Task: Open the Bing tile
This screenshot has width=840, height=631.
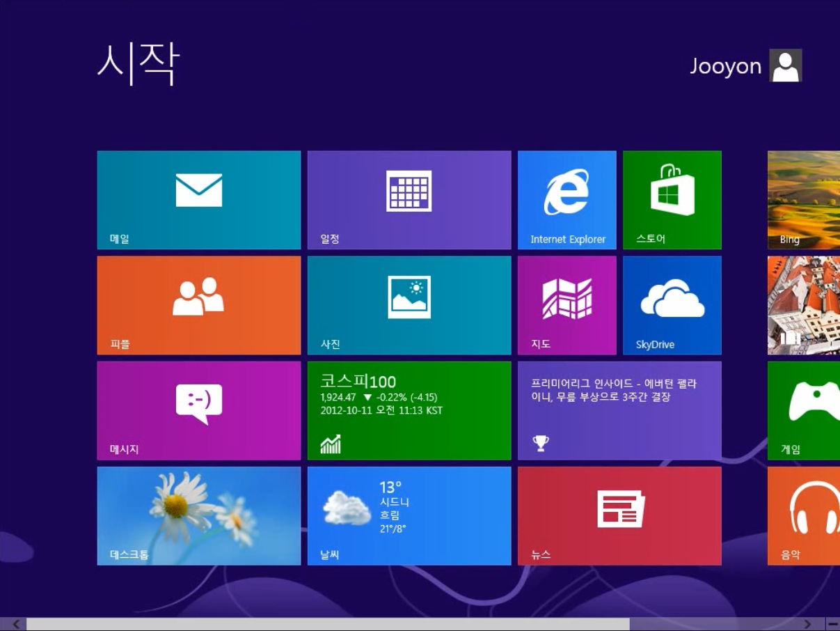Action: tap(804, 200)
